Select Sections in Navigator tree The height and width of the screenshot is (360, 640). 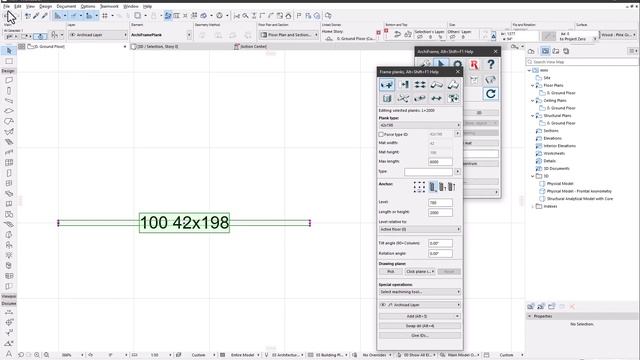click(551, 131)
